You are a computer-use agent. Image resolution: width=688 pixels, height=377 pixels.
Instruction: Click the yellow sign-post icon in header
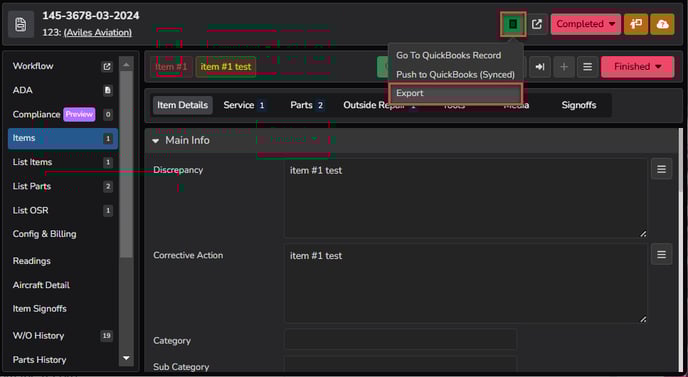(x=636, y=24)
